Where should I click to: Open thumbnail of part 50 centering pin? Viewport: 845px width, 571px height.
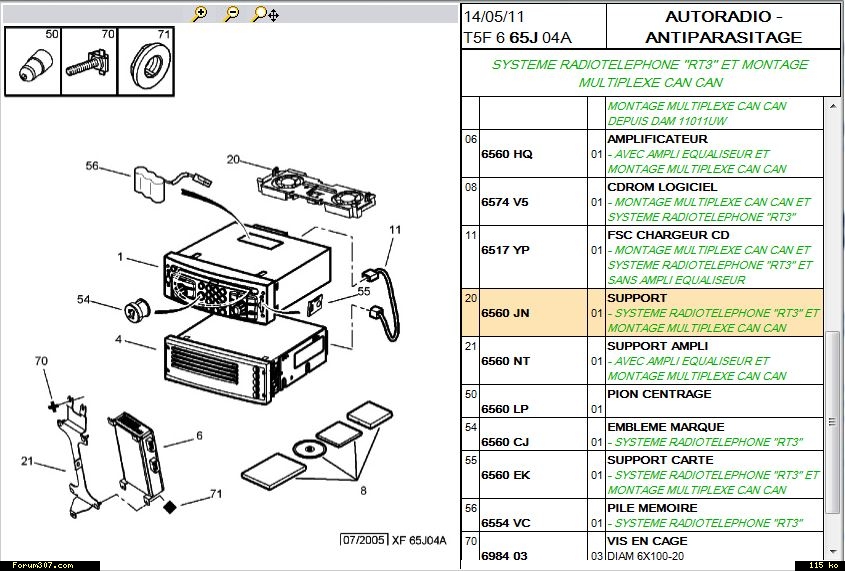(33, 62)
